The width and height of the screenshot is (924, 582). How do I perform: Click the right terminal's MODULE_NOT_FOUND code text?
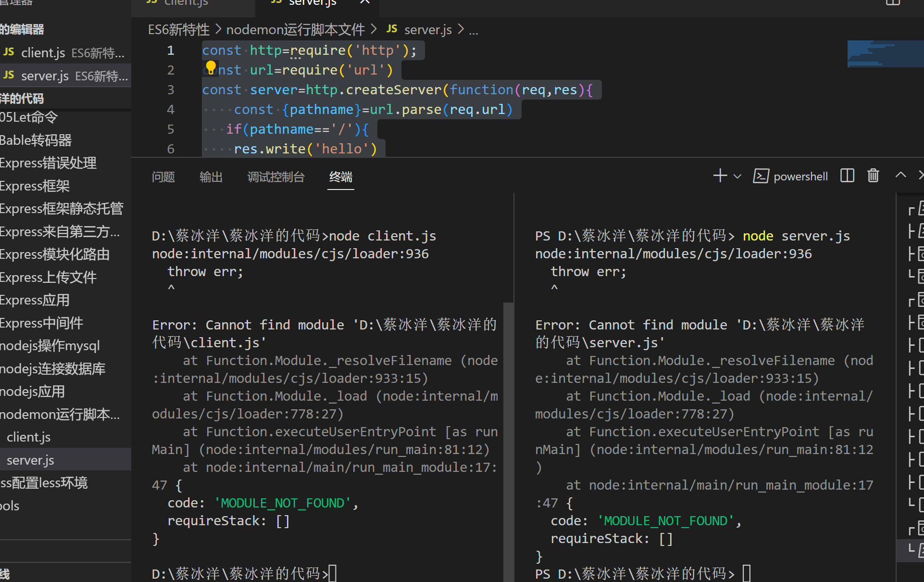[x=666, y=521]
